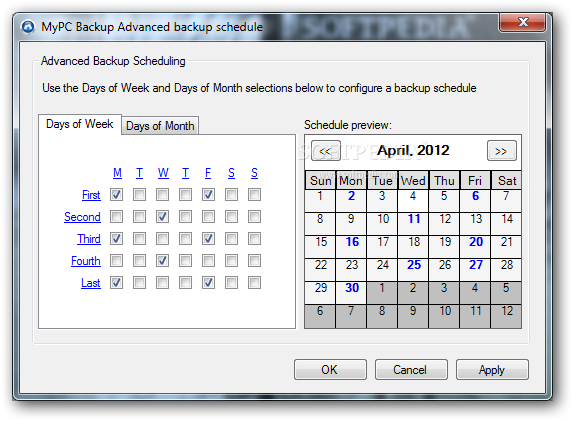Close the Advanced backup schedule dialog

click(x=523, y=22)
